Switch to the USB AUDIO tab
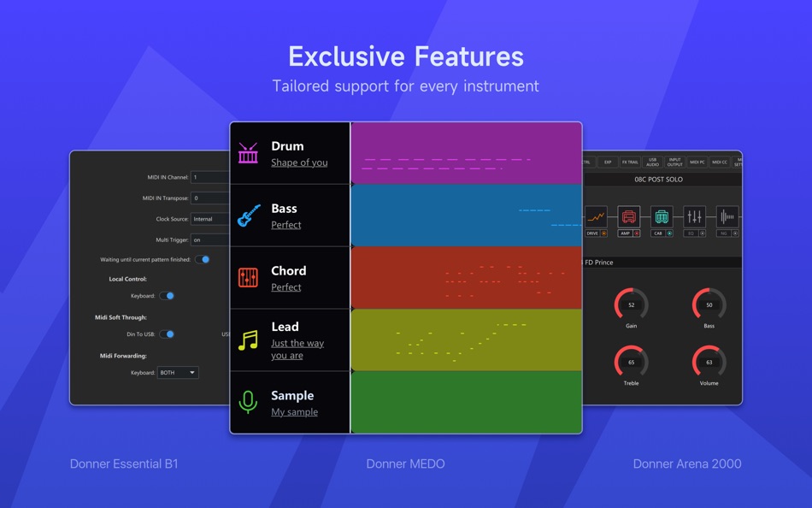Viewport: 812px width, 508px height. point(652,162)
